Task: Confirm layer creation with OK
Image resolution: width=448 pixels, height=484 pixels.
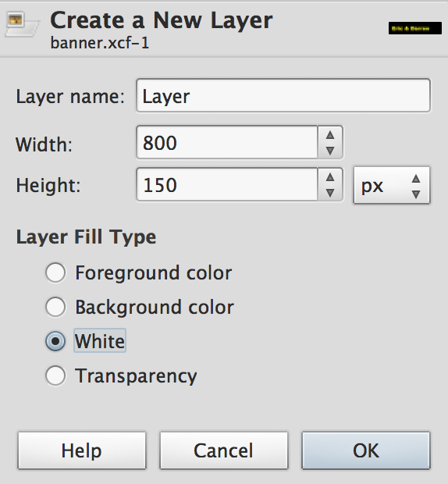Action: [x=366, y=450]
